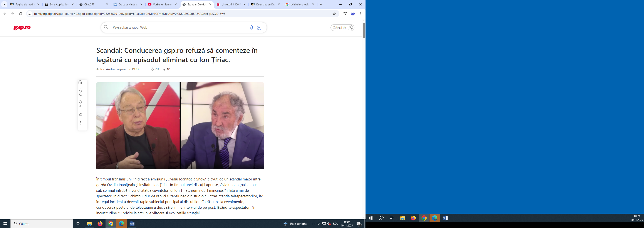This screenshot has height=228, width=644.
Task: Click the microphone voice search icon
Action: [x=252, y=27]
